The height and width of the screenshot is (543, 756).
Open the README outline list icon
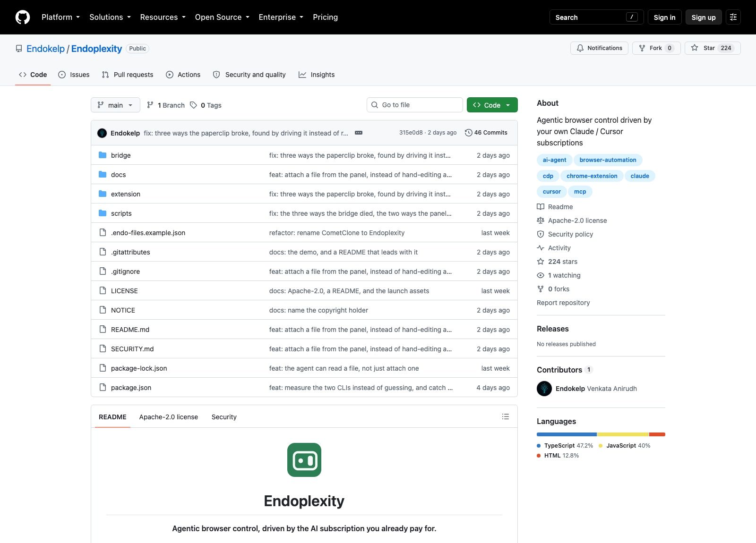[x=506, y=416]
